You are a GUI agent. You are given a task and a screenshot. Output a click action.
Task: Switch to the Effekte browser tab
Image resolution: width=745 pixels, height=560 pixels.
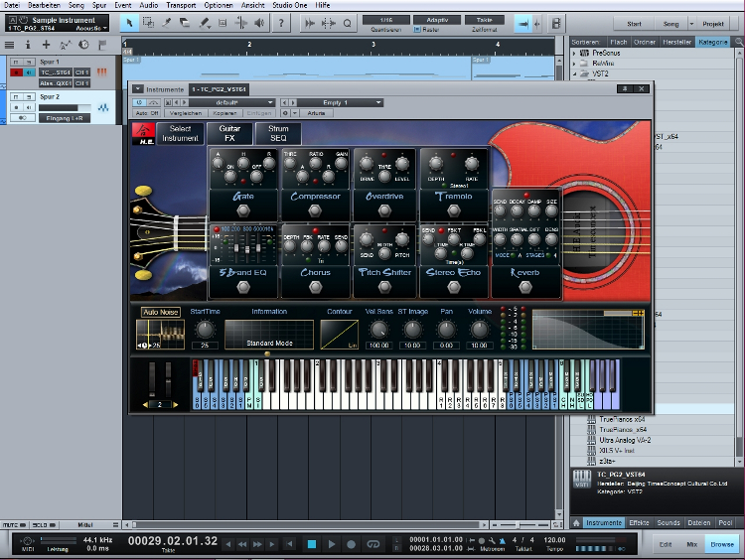click(639, 522)
